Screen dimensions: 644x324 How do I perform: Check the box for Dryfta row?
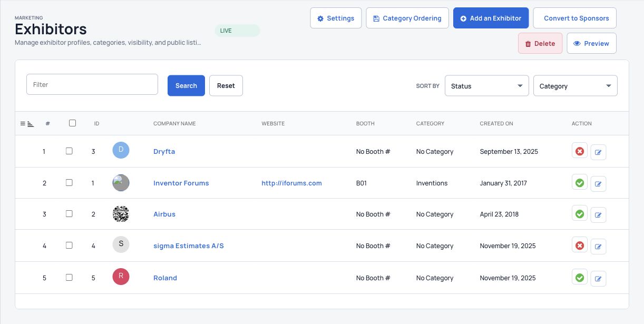pyautogui.click(x=69, y=151)
